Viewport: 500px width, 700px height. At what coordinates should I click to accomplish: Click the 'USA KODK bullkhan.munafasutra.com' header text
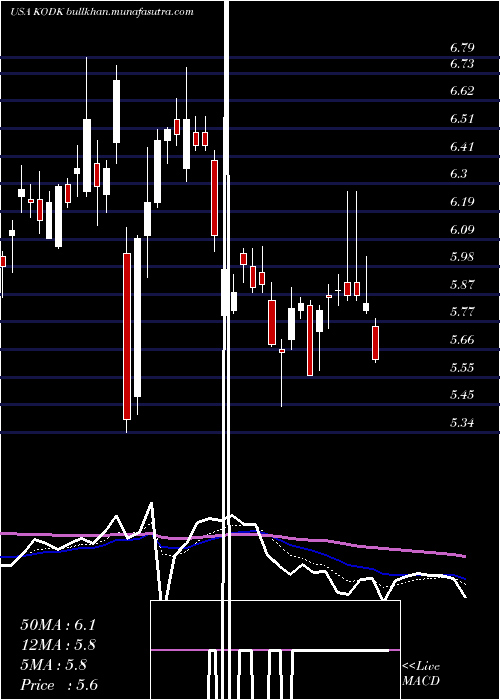(102, 12)
